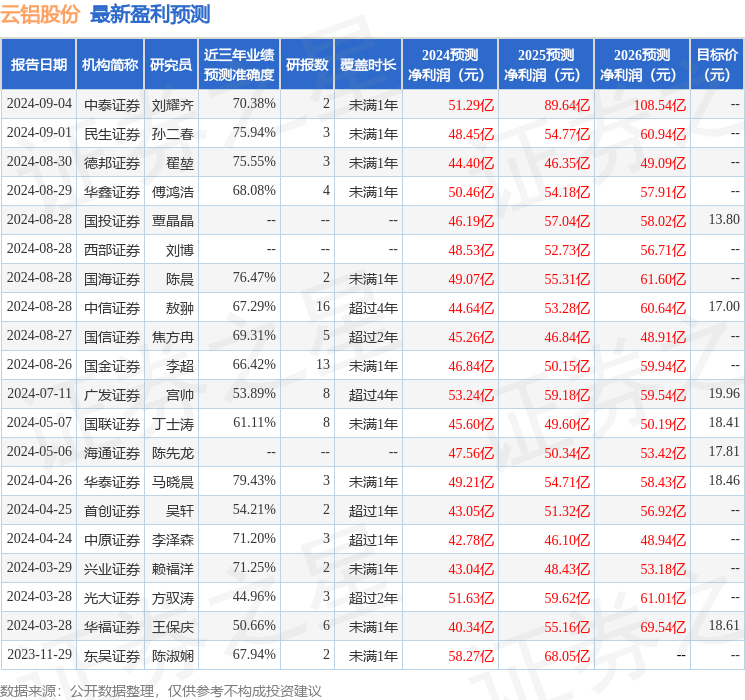745x700 pixels.
Task: Click 2025 profit 89.64亿
Action: [x=567, y=105]
